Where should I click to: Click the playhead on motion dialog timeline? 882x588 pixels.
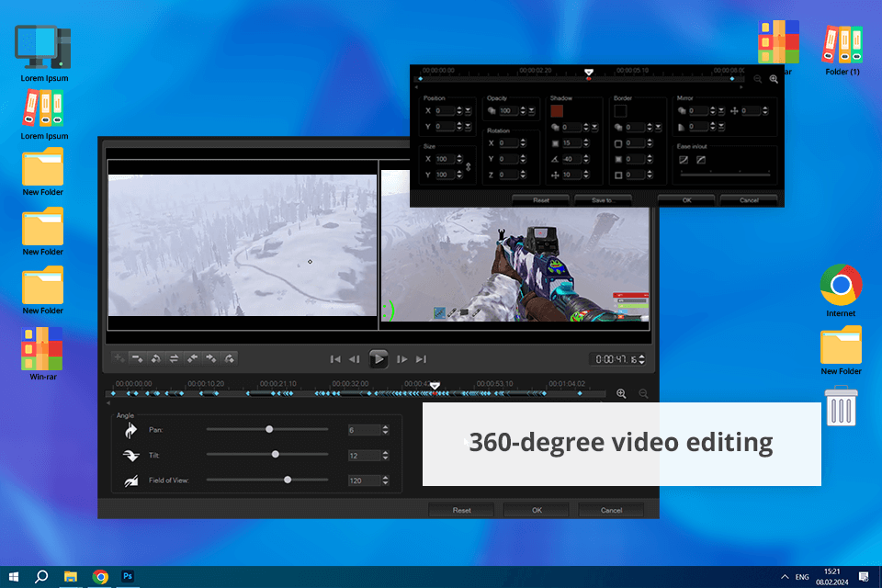click(x=588, y=73)
